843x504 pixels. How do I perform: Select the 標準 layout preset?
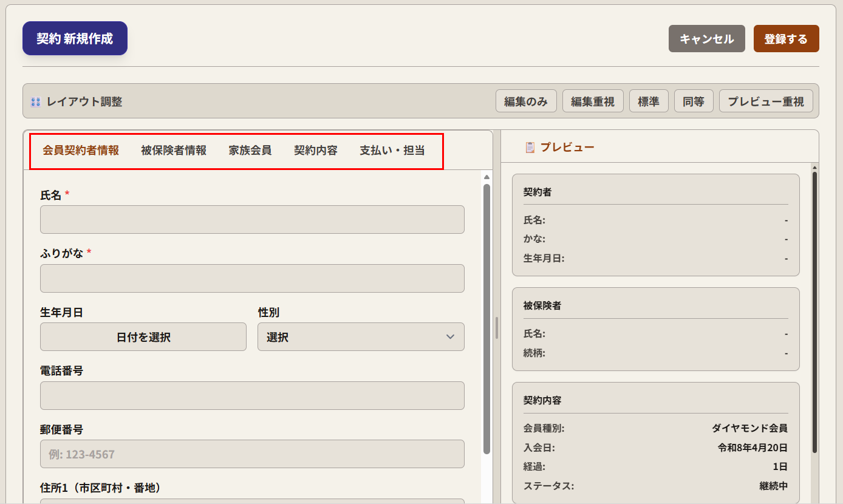click(649, 101)
